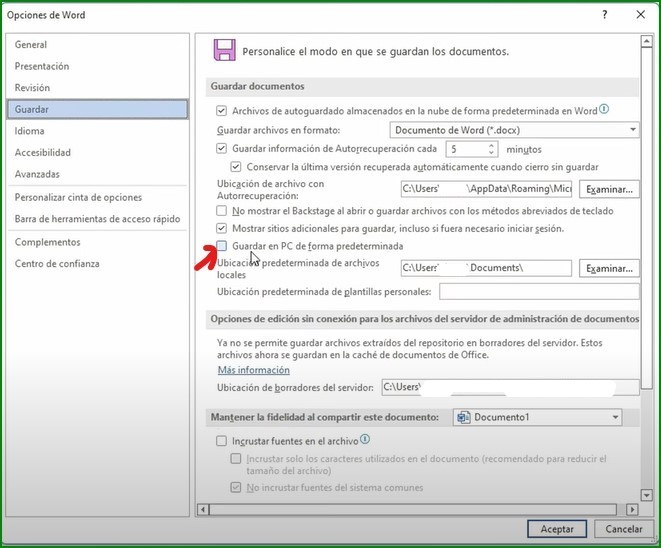
Task: Open Personalizar cinta de opciones
Action: [98, 197]
